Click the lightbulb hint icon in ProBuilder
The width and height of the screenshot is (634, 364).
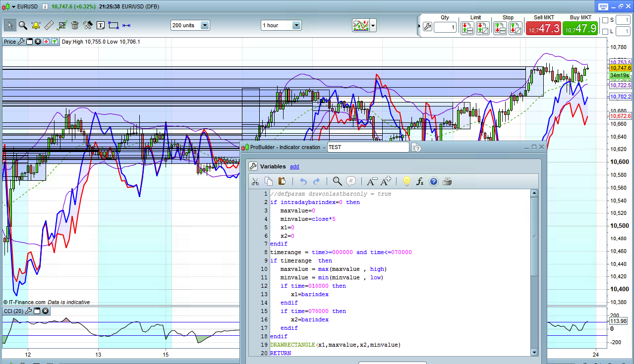coord(406,181)
